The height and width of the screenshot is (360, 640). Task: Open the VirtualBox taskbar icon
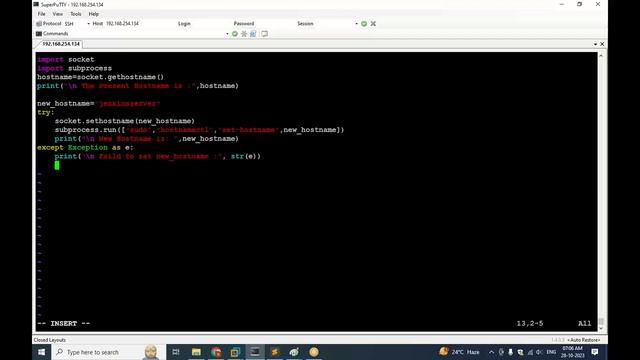[236, 352]
